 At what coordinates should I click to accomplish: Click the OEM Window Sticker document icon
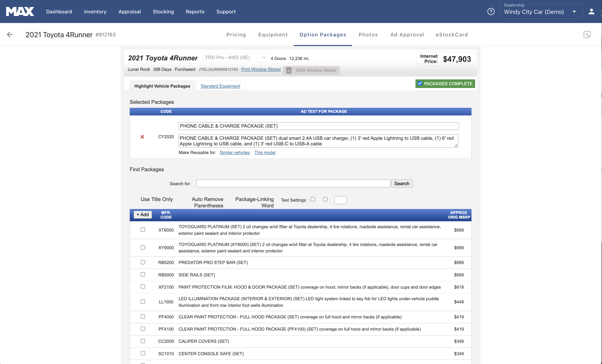tap(289, 70)
